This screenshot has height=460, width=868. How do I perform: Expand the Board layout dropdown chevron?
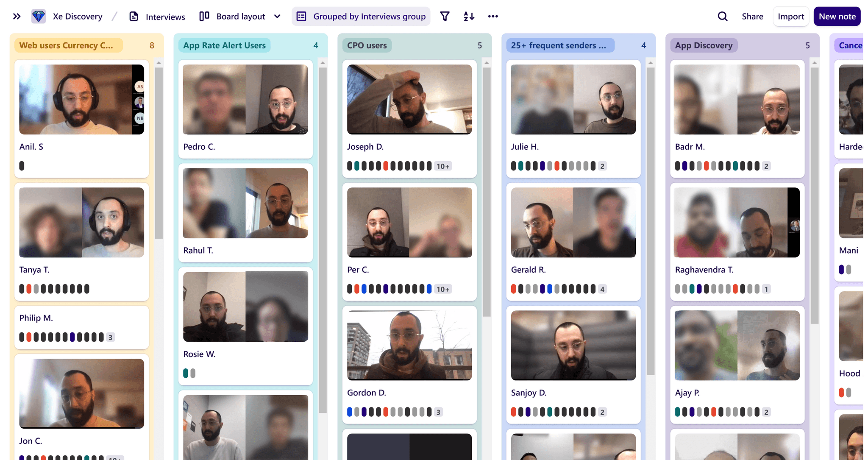coord(277,16)
